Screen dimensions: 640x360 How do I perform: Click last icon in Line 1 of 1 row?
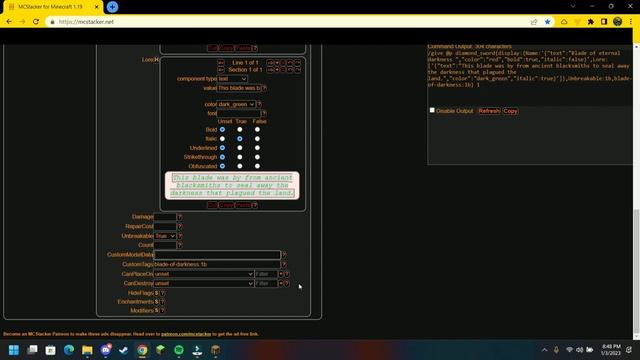pyautogui.click(x=298, y=63)
